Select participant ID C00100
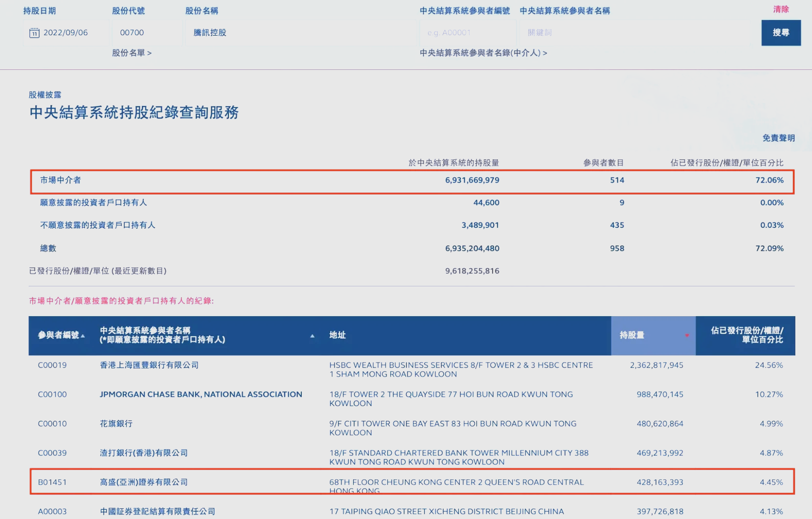Image resolution: width=812 pixels, height=519 pixels. [52, 394]
